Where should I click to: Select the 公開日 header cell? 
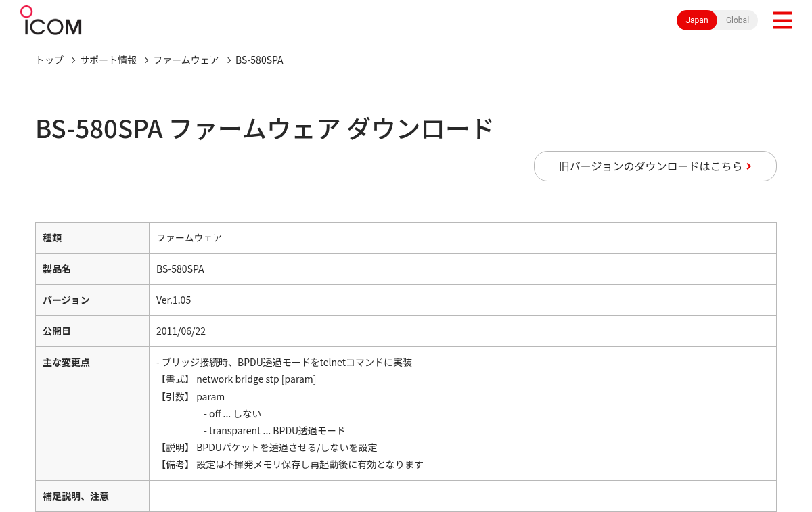coord(92,331)
